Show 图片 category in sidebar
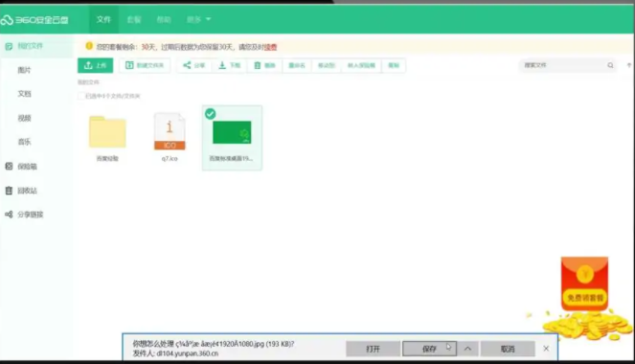635x364 pixels. 24,70
